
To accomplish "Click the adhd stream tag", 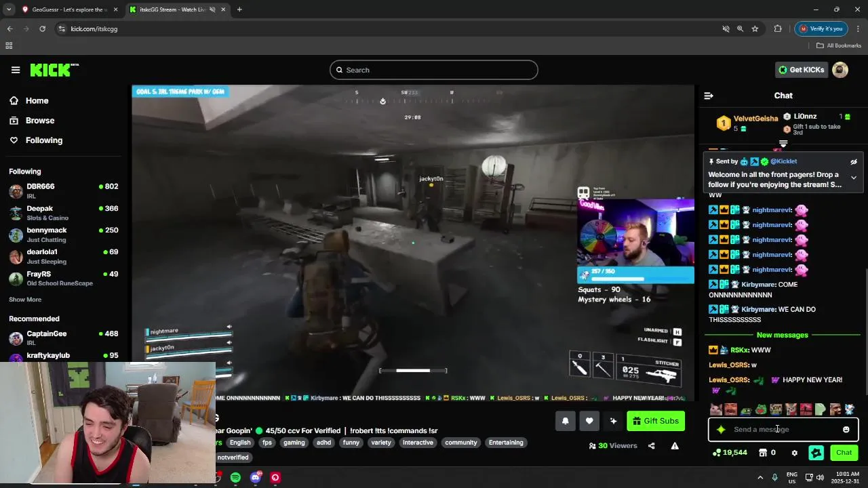I will [324, 443].
